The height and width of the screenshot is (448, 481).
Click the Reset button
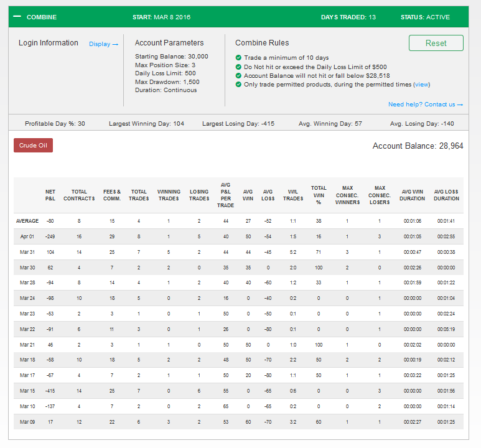[x=436, y=43]
